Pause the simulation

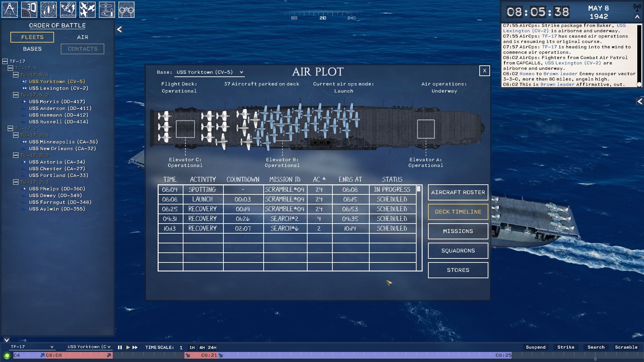120,348
